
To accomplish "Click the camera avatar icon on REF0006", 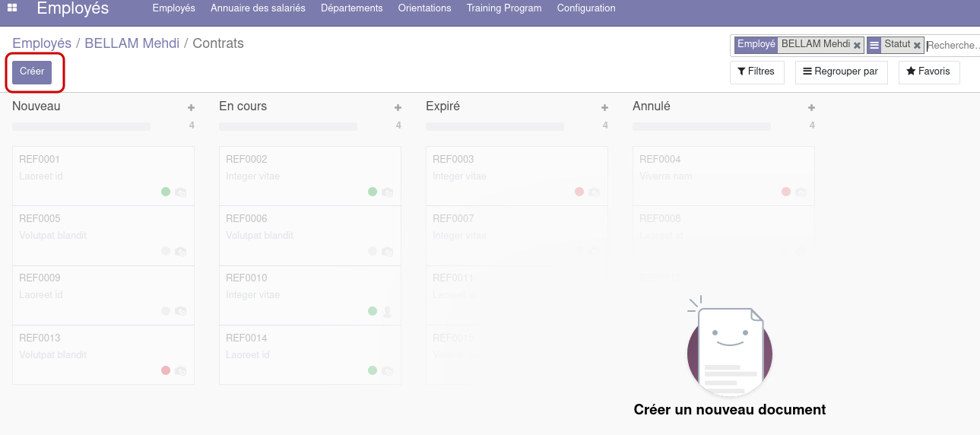I will click(388, 252).
